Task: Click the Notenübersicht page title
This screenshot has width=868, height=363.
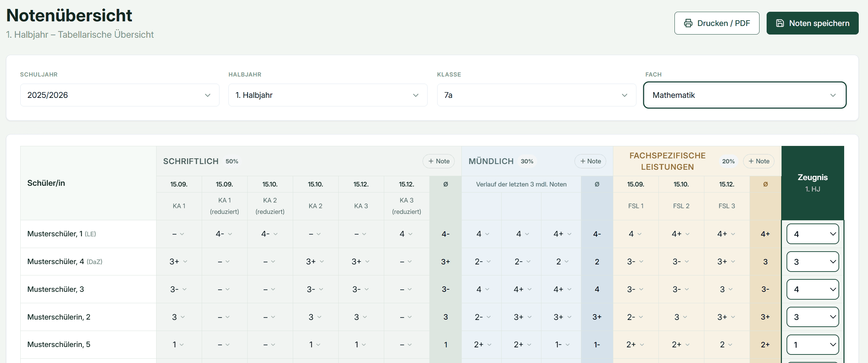Action: click(x=69, y=15)
